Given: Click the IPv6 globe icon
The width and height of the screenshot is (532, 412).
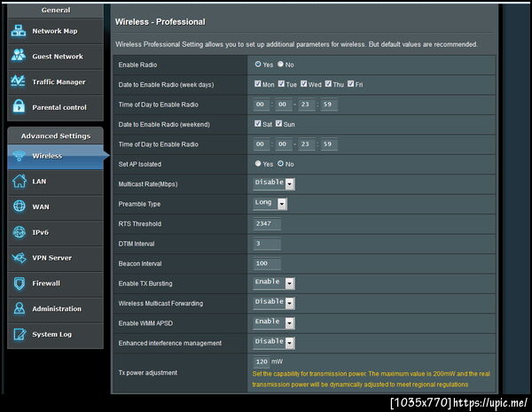Looking at the screenshot, I should pyautogui.click(x=19, y=232).
